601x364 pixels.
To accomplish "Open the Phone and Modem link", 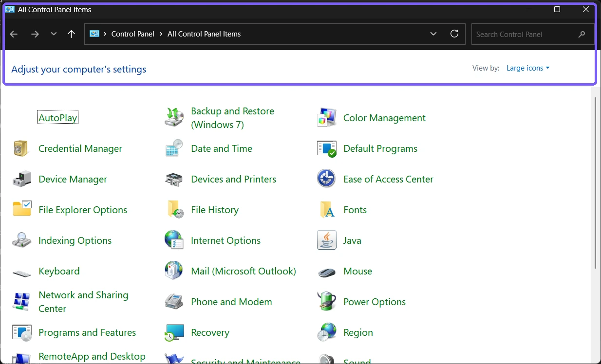I will 231,302.
